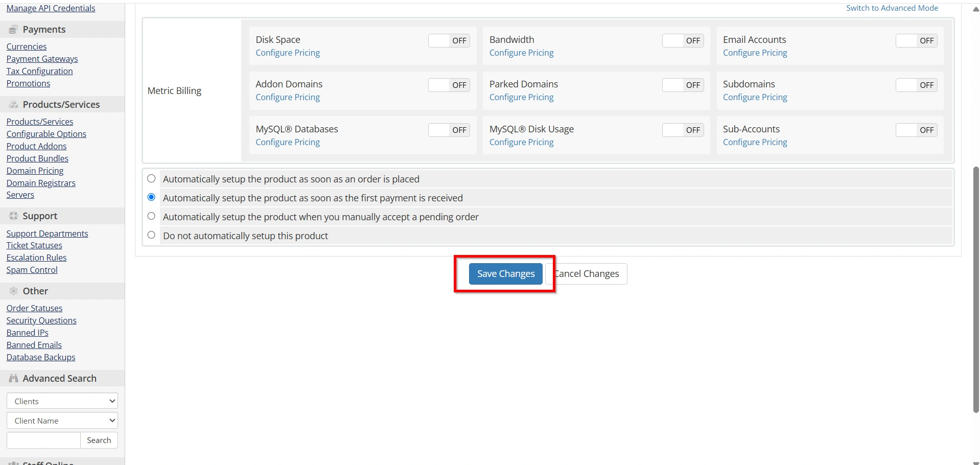Click Save Changes button
This screenshot has width=980, height=465.
(x=506, y=274)
